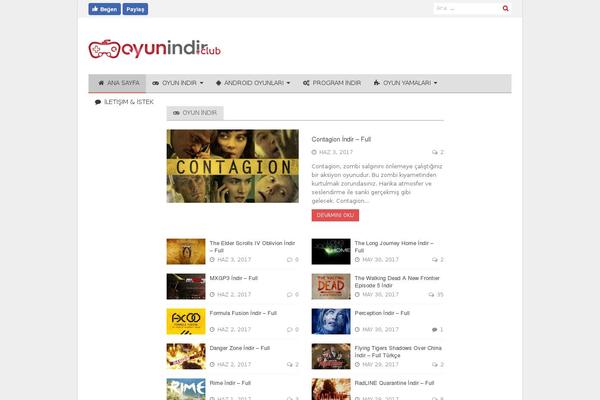600x400 pixels.
Task: Click the chat bubble icon beside İLETİŞİM
Action: coord(98,102)
